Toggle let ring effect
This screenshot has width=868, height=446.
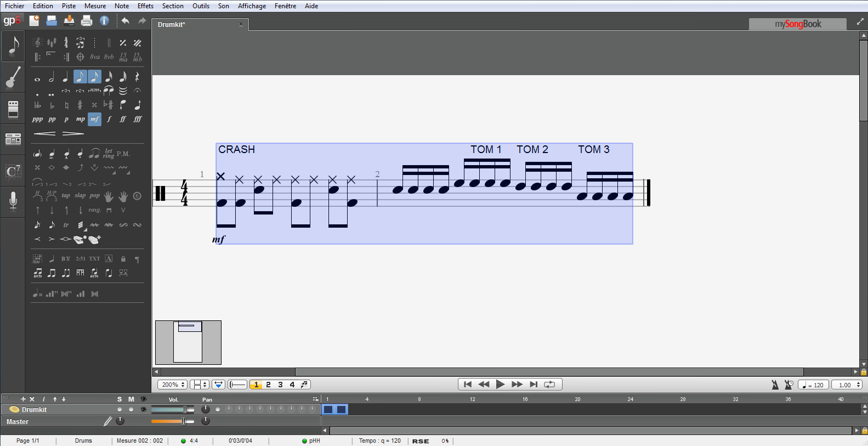109,154
